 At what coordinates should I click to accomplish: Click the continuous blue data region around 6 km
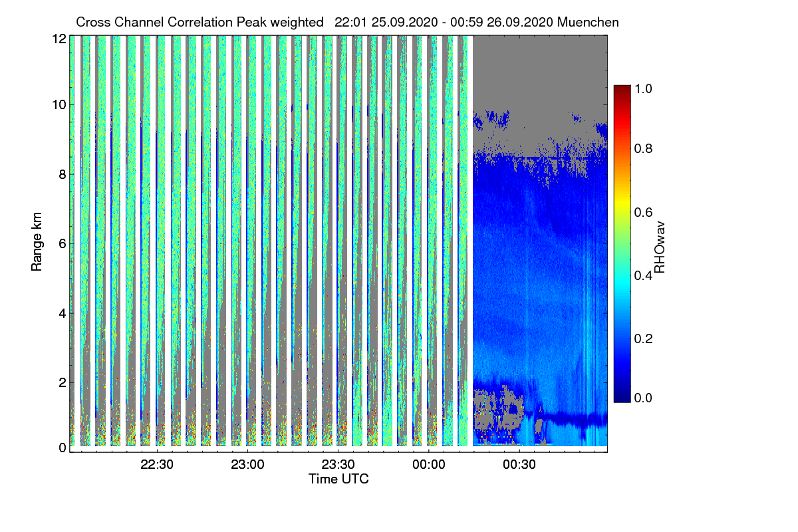540,243
